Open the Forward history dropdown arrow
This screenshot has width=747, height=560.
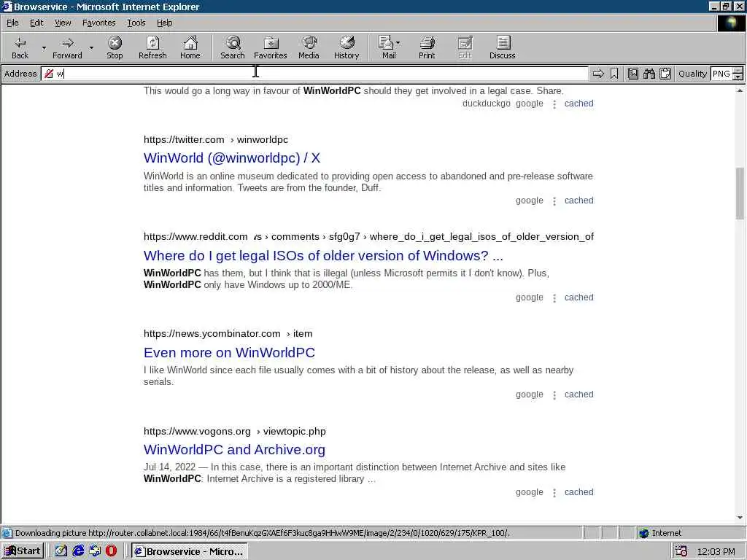[x=91, y=47]
